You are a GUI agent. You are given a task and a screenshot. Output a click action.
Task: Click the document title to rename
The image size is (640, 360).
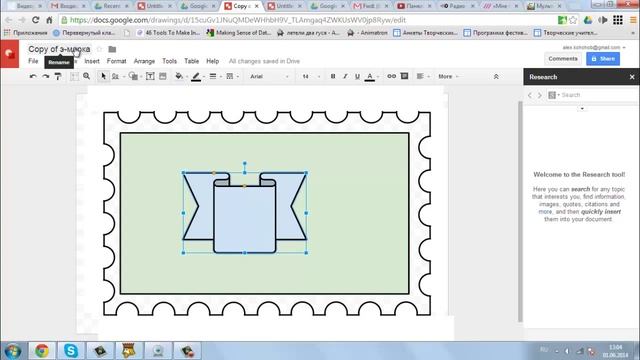pos(59,49)
